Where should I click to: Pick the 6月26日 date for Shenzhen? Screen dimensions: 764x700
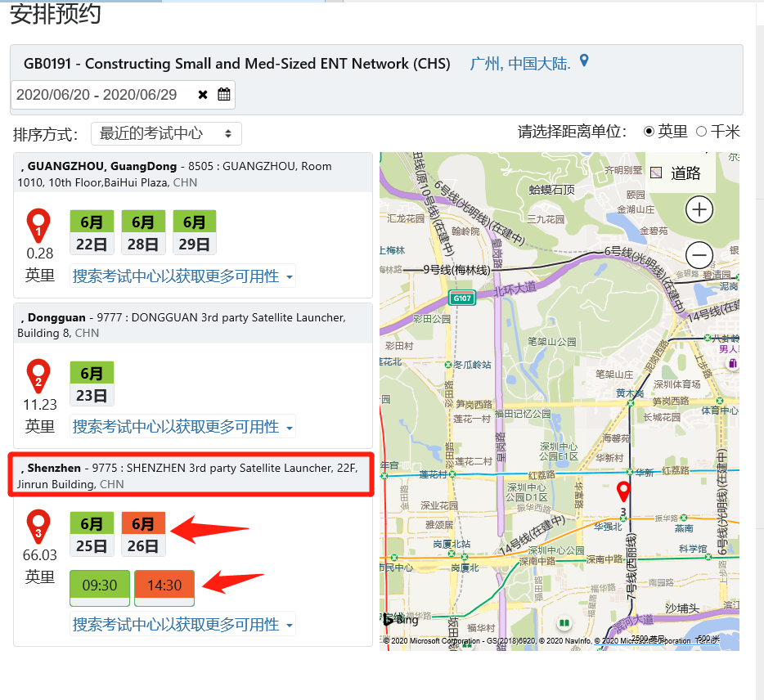click(143, 534)
